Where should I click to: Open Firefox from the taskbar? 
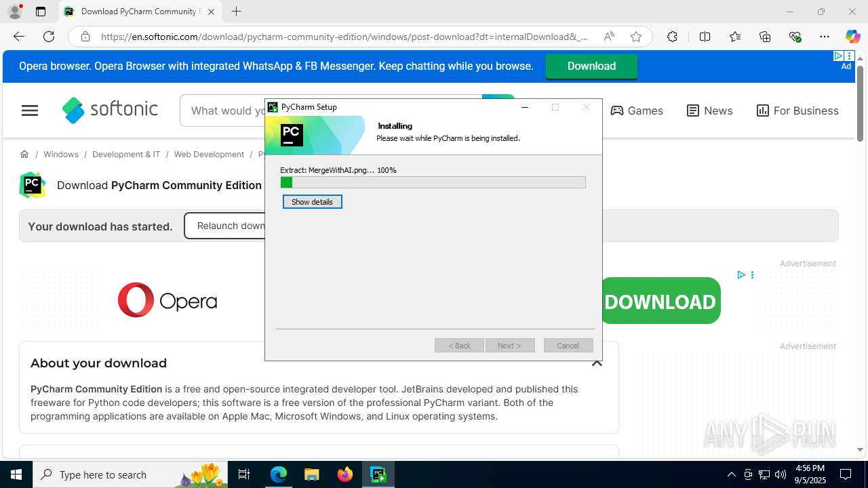(x=345, y=474)
